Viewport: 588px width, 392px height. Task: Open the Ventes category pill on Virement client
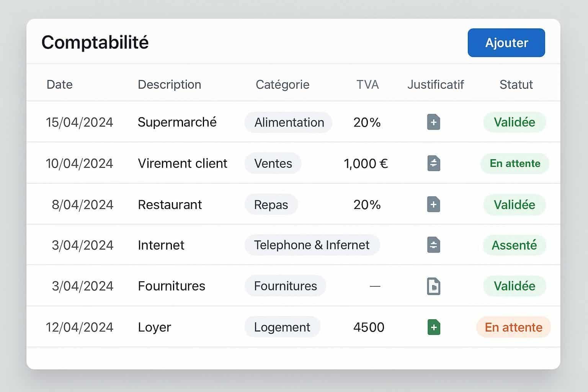(273, 163)
